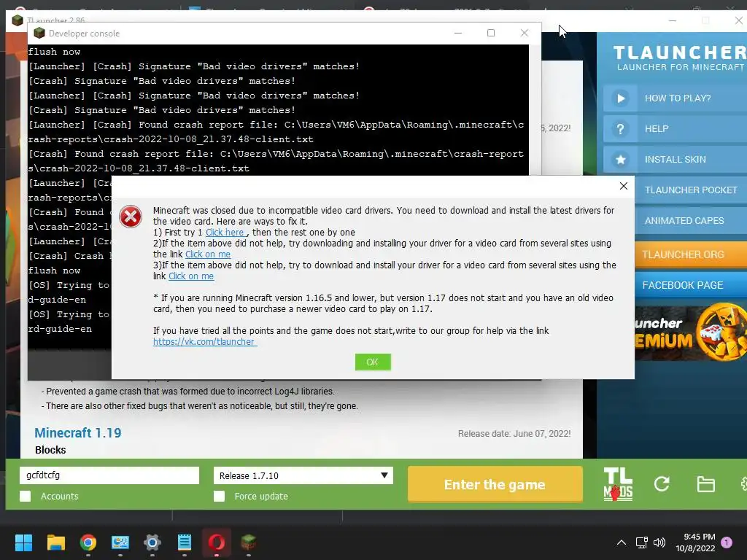
Task: Toggle the Accounts checkbox
Action: (x=26, y=496)
